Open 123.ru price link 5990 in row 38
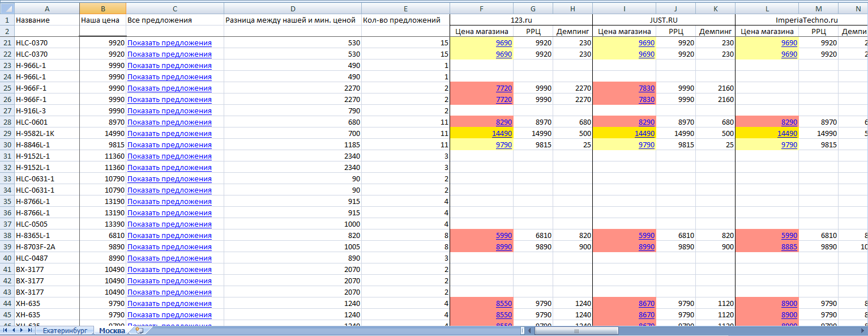868x336 pixels. click(x=503, y=236)
